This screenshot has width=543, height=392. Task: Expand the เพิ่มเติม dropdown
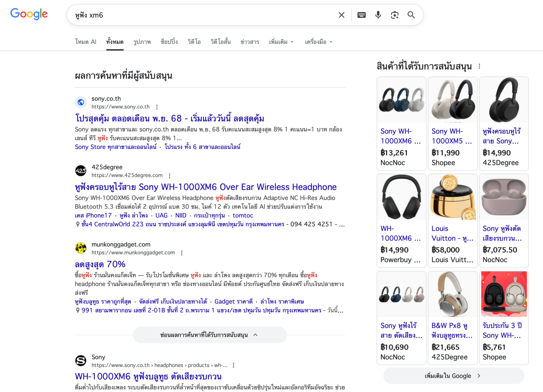pyautogui.click(x=281, y=42)
